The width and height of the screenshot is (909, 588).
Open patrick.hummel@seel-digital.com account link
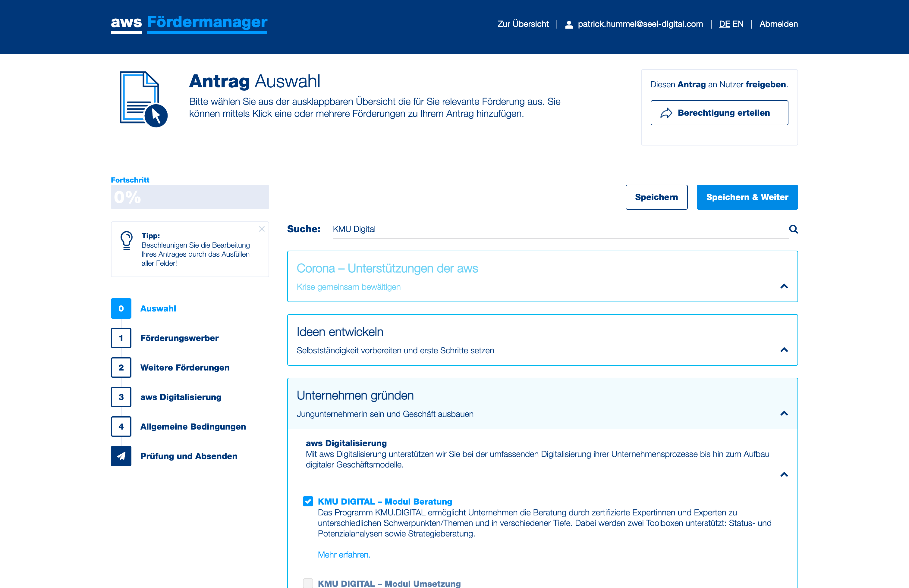[x=640, y=24]
